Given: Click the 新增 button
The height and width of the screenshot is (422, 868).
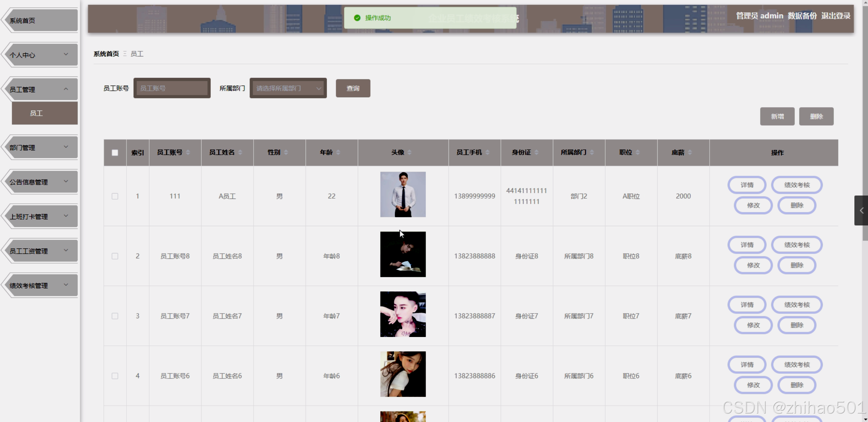Looking at the screenshot, I should 777,117.
